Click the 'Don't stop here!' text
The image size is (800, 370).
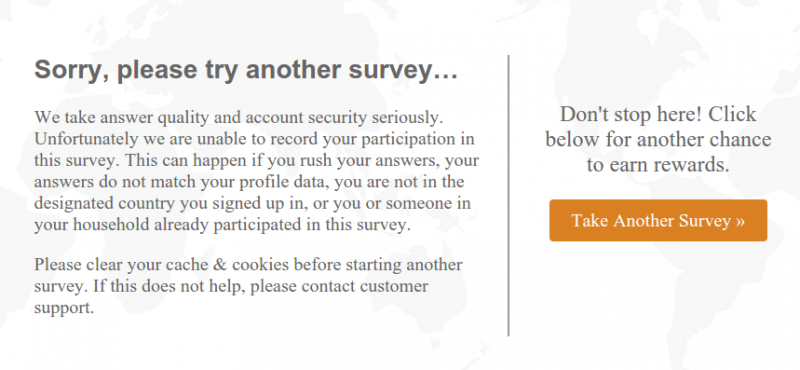[x=631, y=114]
